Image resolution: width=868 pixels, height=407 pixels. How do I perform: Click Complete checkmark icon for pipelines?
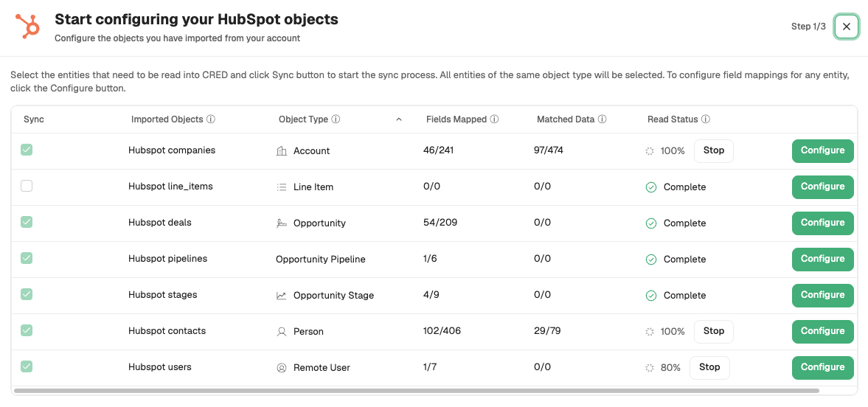click(x=651, y=259)
